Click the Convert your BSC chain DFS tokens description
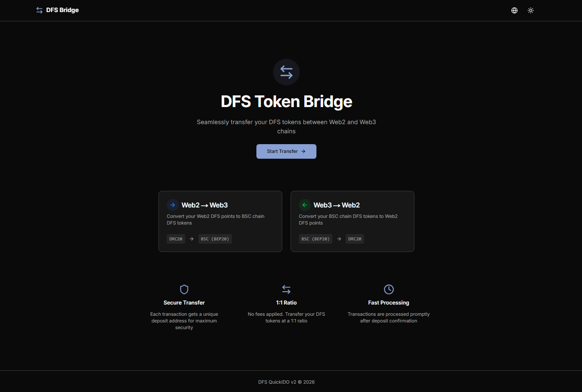This screenshot has height=392, width=582. click(348, 220)
